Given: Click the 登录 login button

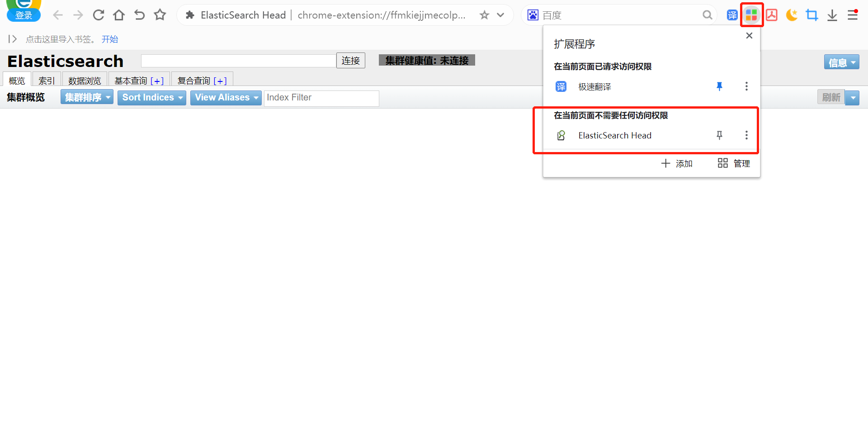Looking at the screenshot, I should tap(24, 15).
